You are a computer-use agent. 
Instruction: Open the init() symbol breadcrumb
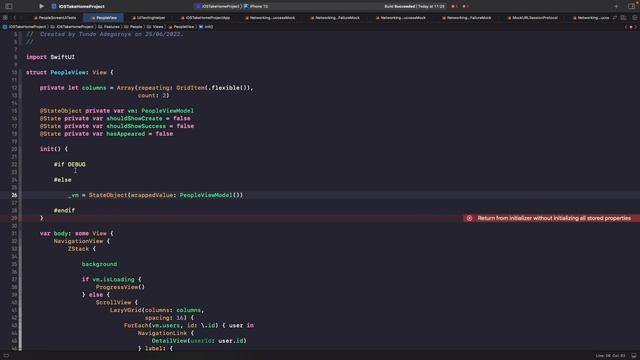click(x=206, y=27)
